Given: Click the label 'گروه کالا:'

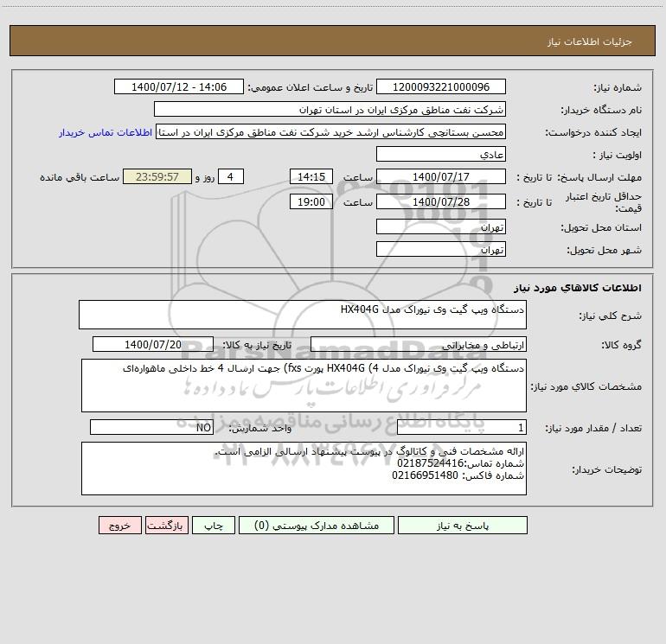Looking at the screenshot, I should tap(621, 345).
